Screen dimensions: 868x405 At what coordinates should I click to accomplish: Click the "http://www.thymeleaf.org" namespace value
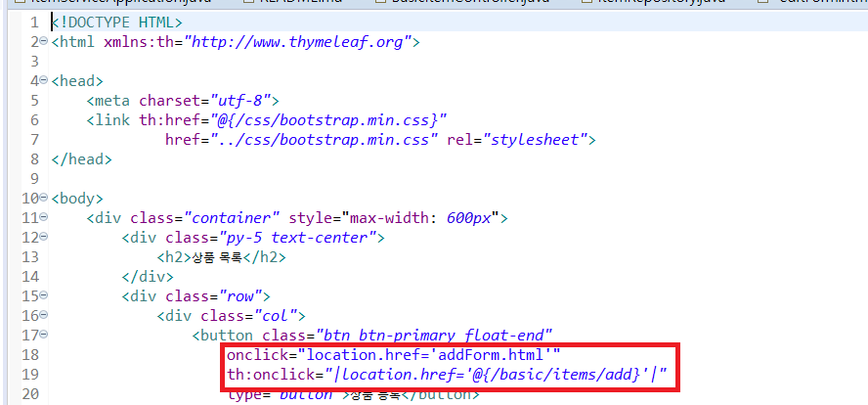coord(298,42)
